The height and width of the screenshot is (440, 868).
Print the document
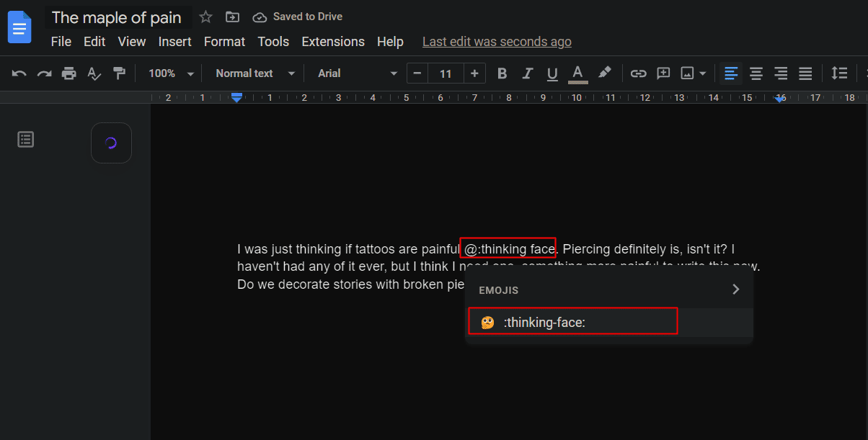[x=68, y=73]
